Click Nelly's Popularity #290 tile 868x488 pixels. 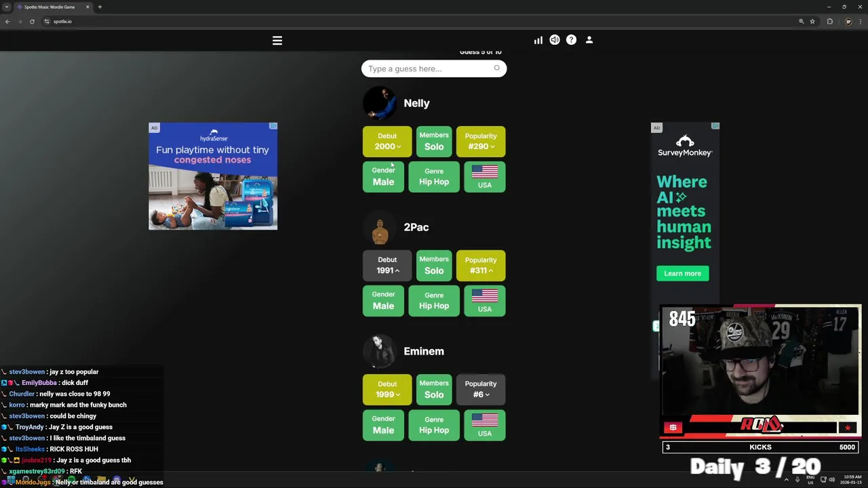click(x=481, y=142)
